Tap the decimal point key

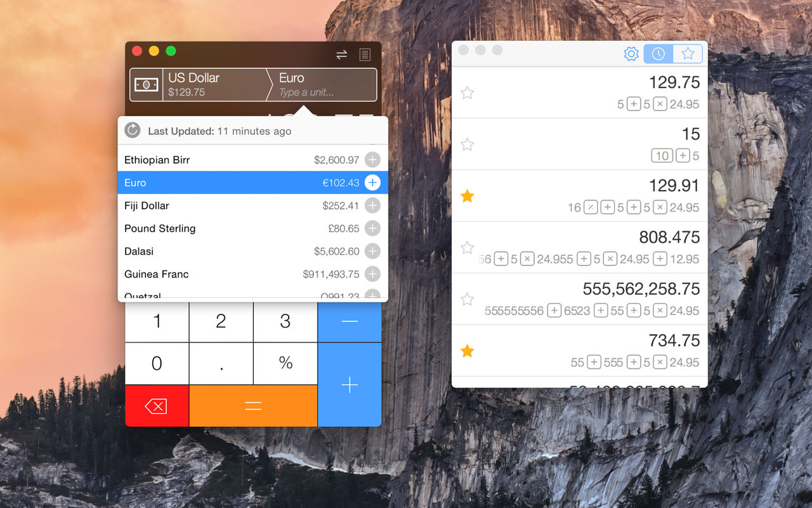221,363
